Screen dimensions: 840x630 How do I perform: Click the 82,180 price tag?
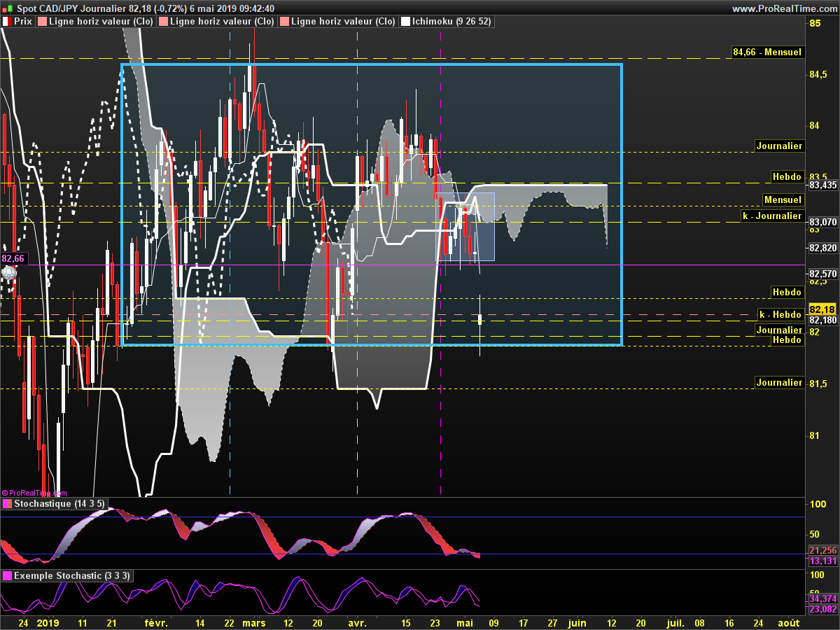[x=822, y=320]
